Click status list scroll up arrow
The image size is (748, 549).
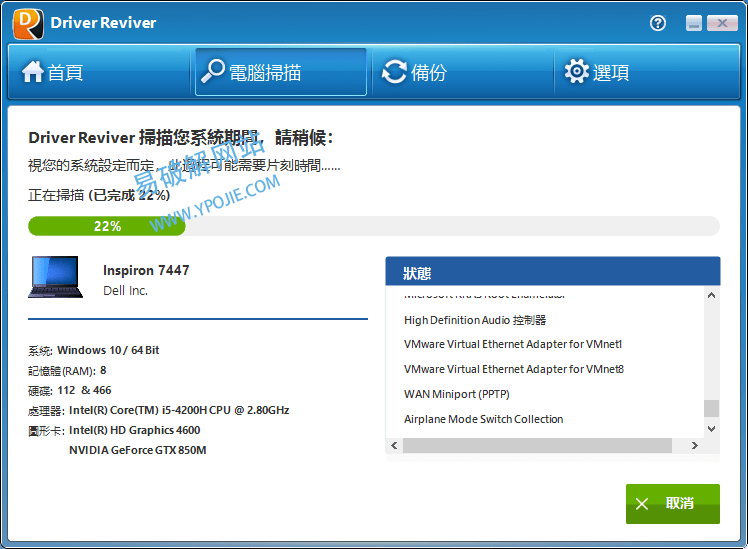click(711, 295)
